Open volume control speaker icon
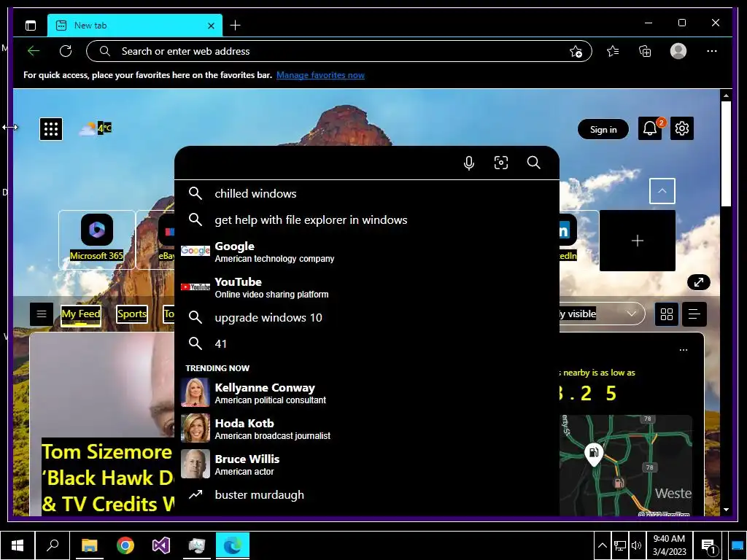The height and width of the screenshot is (560, 747). (x=636, y=545)
